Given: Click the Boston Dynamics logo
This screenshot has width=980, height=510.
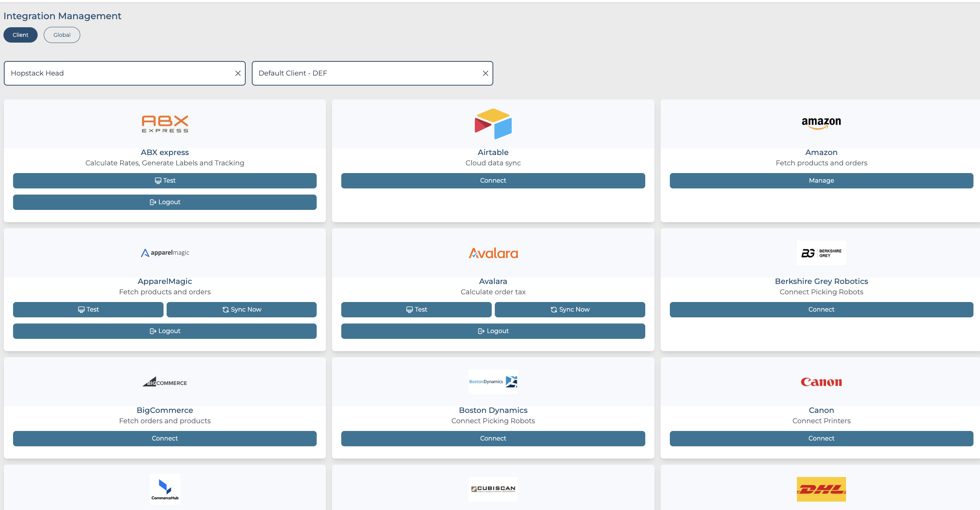Looking at the screenshot, I should 493,381.
